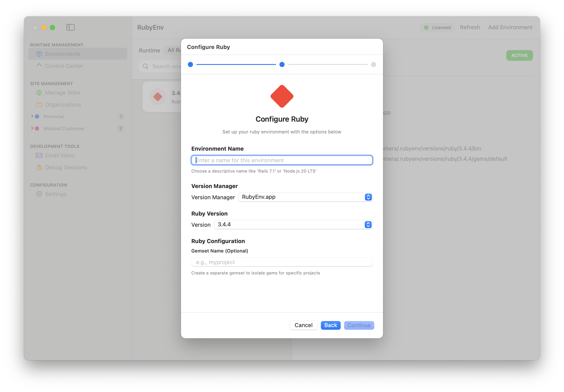Open Email Inbox in the sidebar

tap(78, 155)
